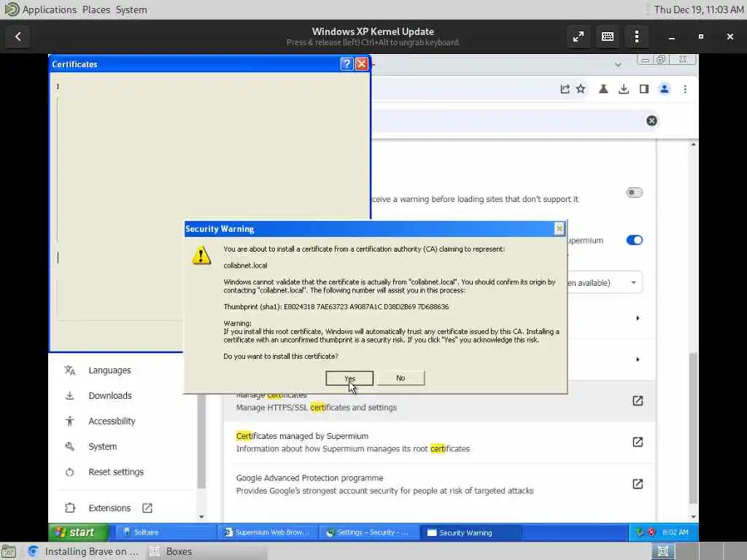
Task: Open the 'available' dropdown menu
Action: [604, 283]
